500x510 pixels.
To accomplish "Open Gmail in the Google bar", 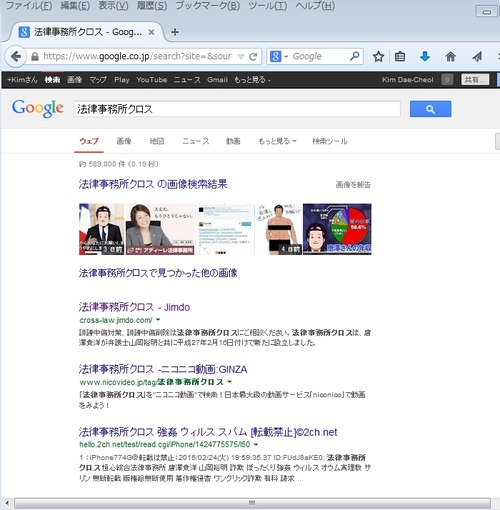I will [217, 80].
